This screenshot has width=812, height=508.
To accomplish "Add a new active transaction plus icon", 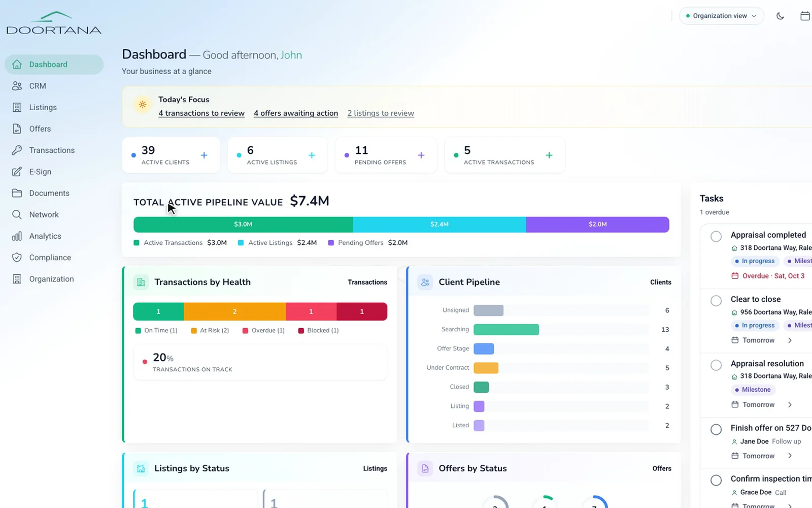I will (549, 155).
